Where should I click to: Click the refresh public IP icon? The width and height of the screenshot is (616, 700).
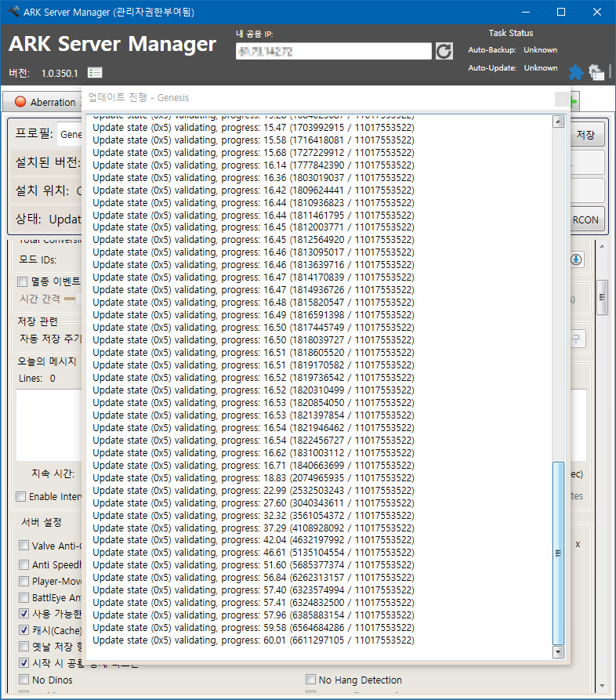click(x=444, y=51)
